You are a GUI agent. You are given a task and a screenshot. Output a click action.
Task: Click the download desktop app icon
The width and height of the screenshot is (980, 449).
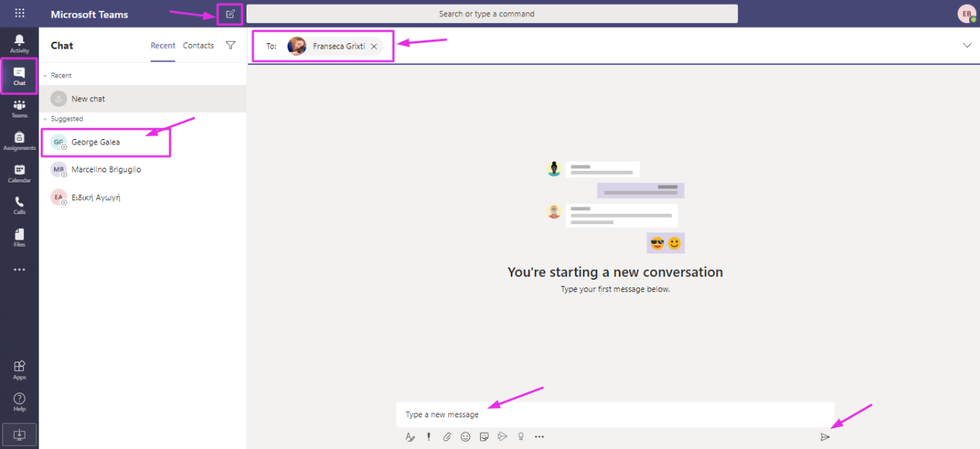(x=19, y=434)
